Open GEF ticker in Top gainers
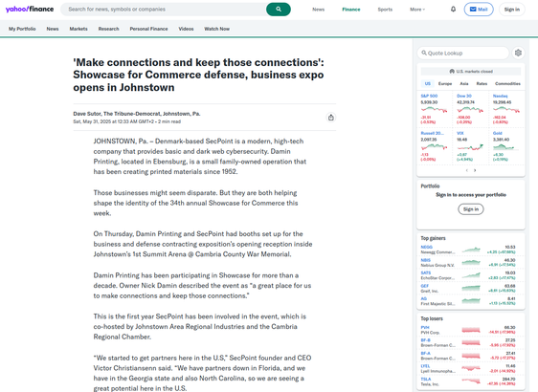 [x=425, y=286]
